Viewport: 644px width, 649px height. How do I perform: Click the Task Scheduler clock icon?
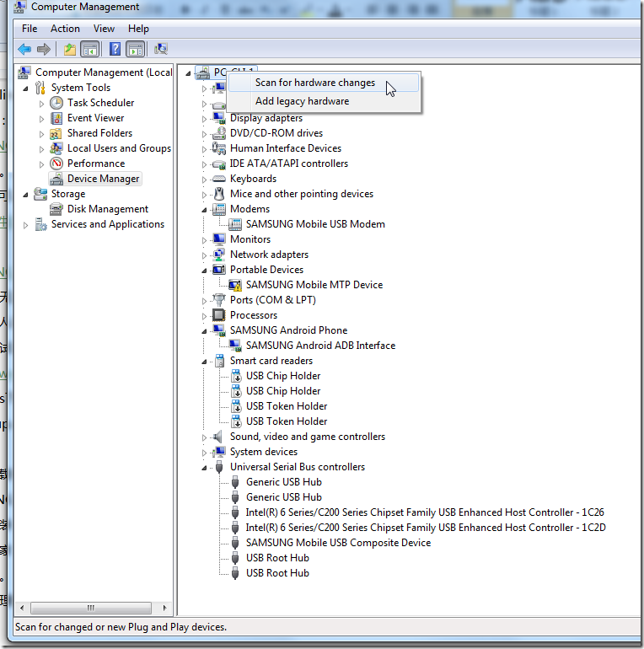click(56, 103)
